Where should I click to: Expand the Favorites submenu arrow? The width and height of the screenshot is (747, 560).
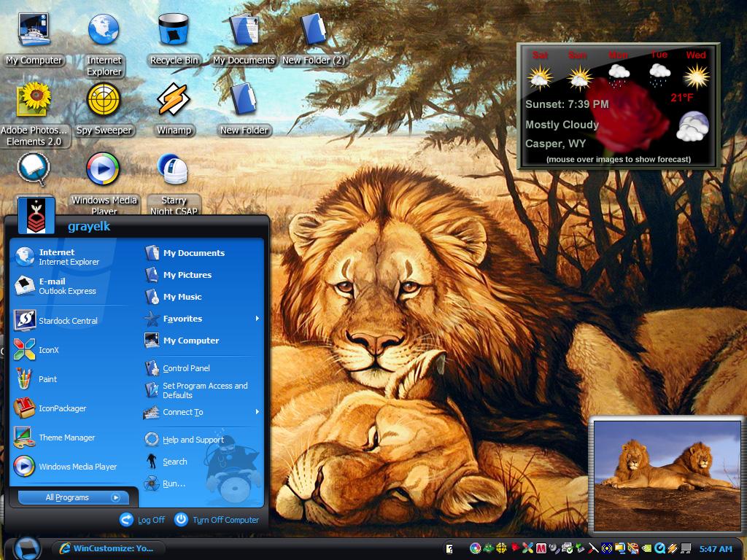point(258,319)
